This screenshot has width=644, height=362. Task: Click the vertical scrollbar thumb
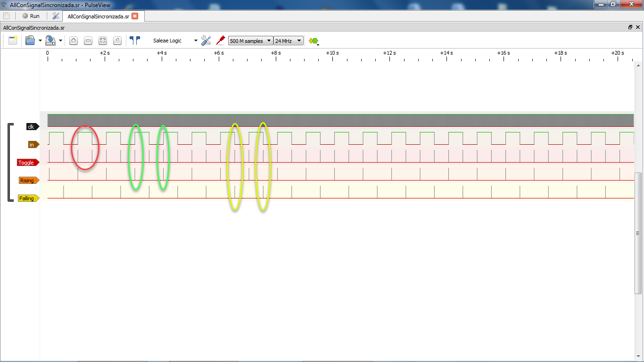click(x=638, y=233)
